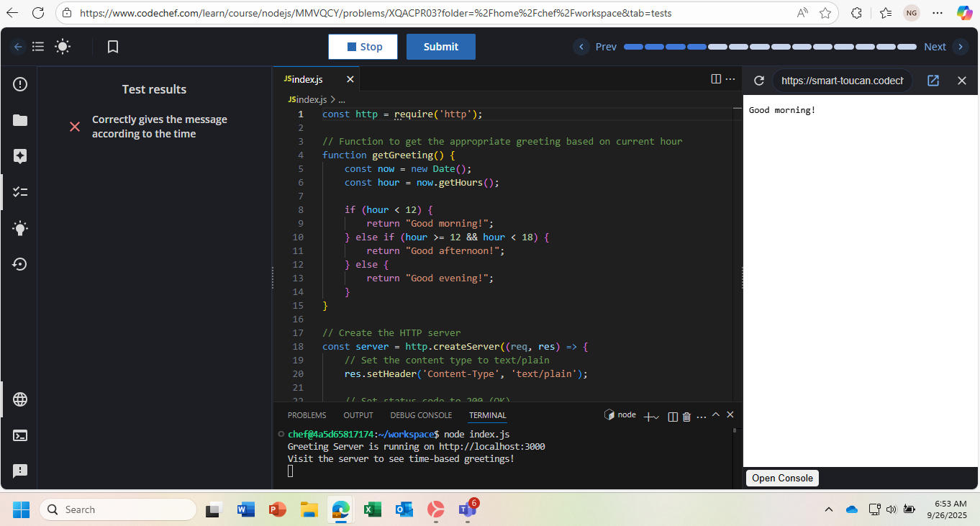Open the browser favorites list icon
Viewport: 980px width, 526px height.
[x=886, y=13]
